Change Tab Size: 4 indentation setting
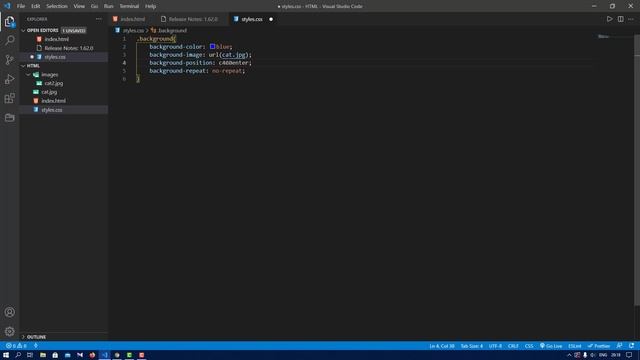The height and width of the screenshot is (360, 640). pyautogui.click(x=471, y=346)
